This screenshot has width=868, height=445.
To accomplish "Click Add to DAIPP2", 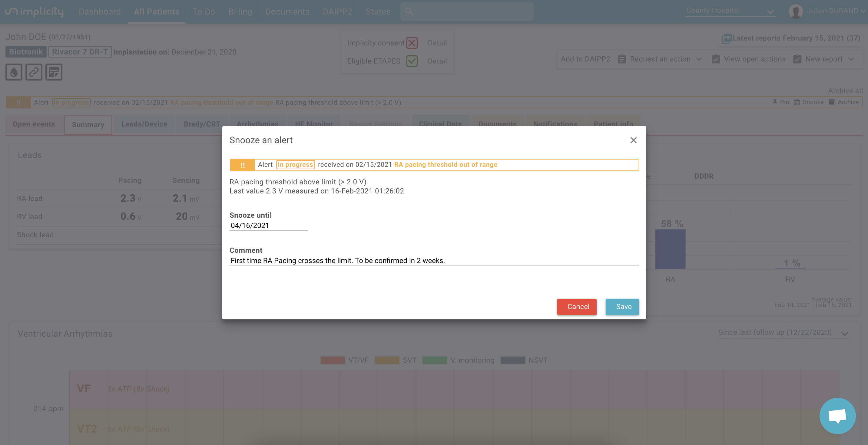I will (585, 59).
